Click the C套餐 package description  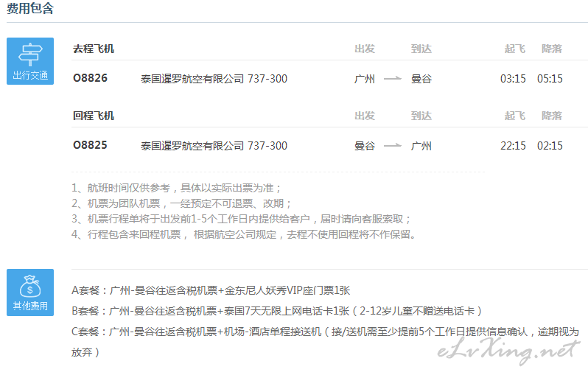click(x=326, y=332)
